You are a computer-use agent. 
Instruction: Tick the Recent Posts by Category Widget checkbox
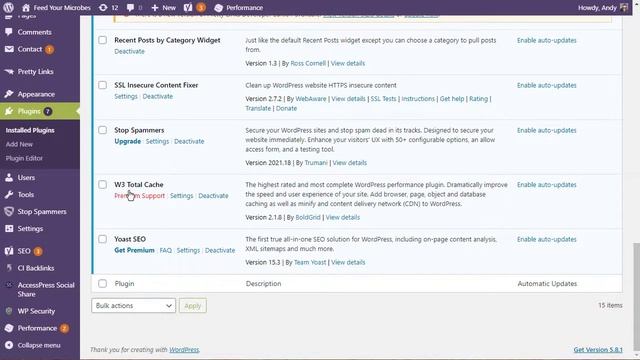click(102, 40)
